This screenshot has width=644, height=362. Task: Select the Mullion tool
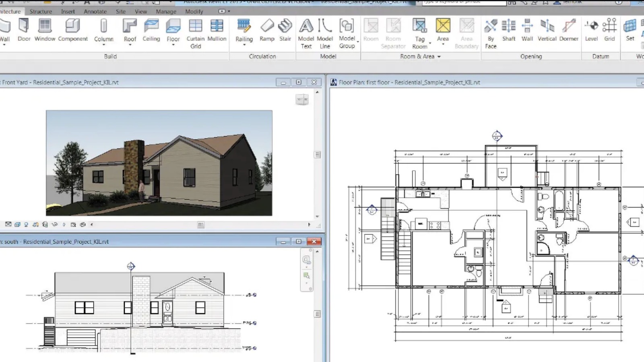coord(217,30)
